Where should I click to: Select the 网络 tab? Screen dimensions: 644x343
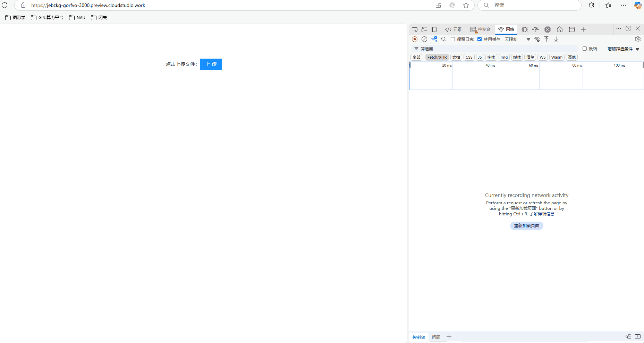[x=506, y=29]
